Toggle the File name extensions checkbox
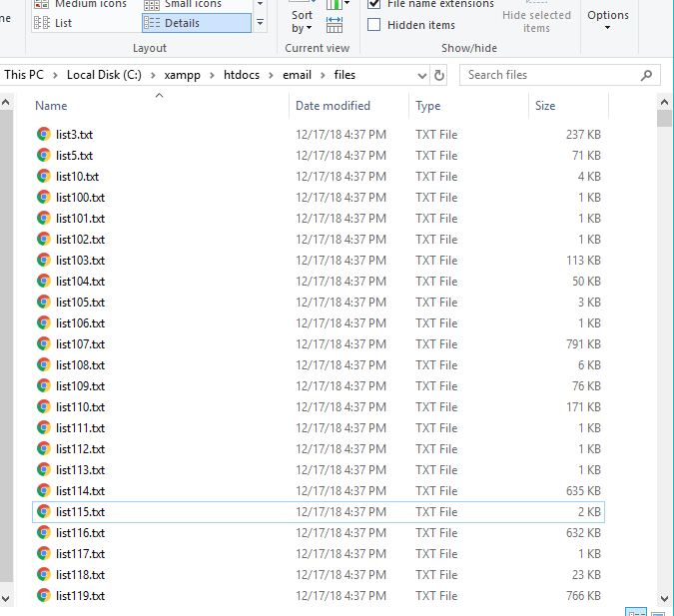The width and height of the screenshot is (674, 616). pyautogui.click(x=374, y=4)
